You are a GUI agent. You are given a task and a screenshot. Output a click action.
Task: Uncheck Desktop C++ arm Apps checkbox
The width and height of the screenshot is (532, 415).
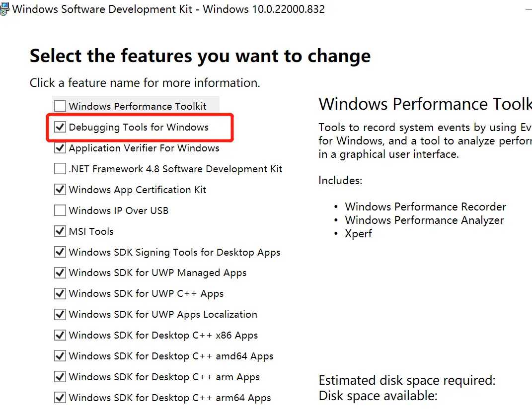pyautogui.click(x=60, y=377)
